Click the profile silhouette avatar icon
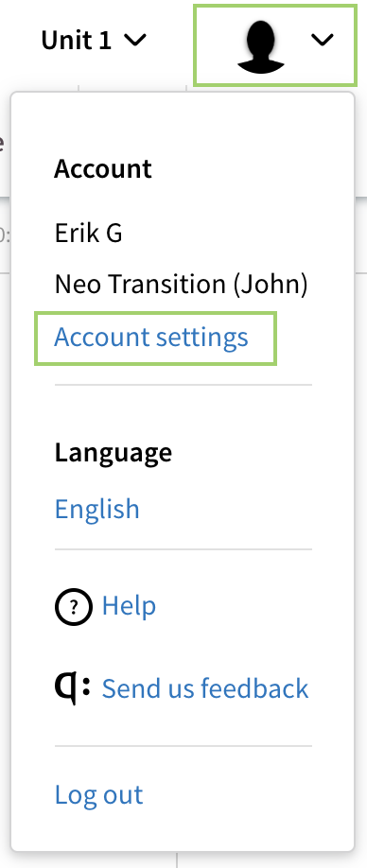Image resolution: width=367 pixels, height=868 pixels. pos(261,46)
